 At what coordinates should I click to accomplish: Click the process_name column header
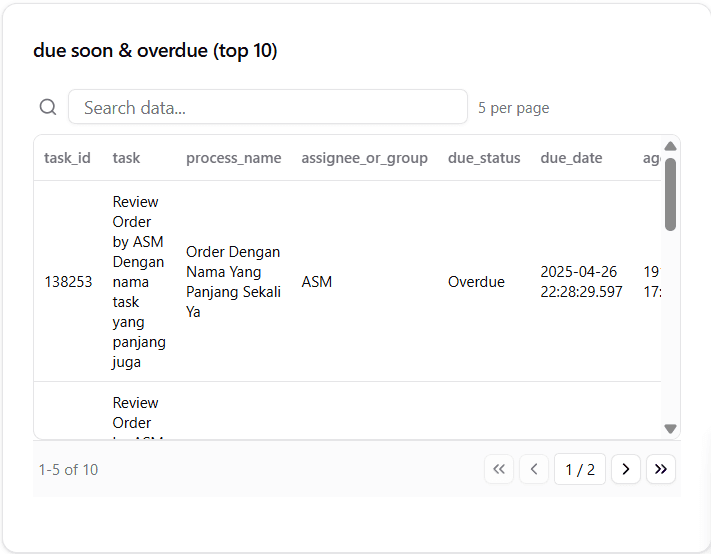[x=233, y=158]
